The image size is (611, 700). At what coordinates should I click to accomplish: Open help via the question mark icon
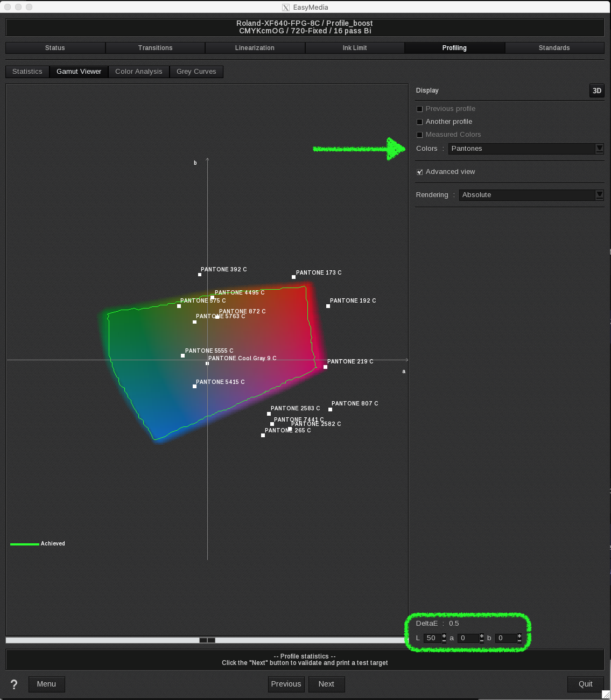coord(13,684)
